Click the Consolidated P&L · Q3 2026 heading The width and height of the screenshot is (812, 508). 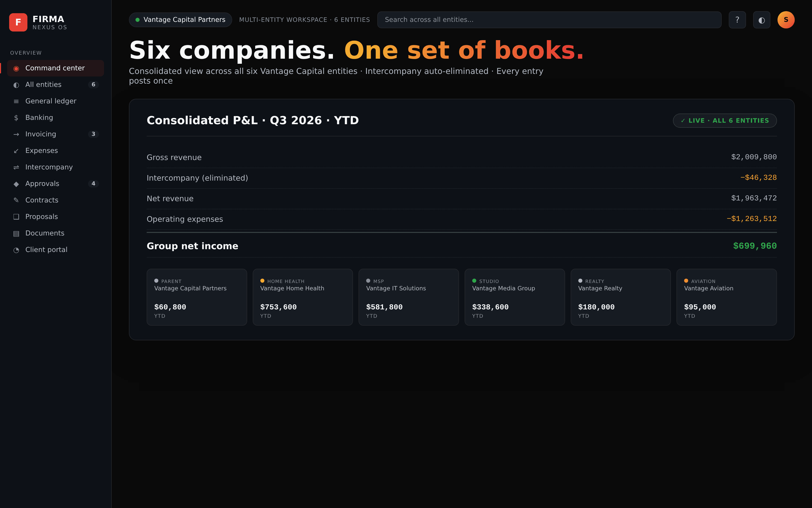[253, 120]
